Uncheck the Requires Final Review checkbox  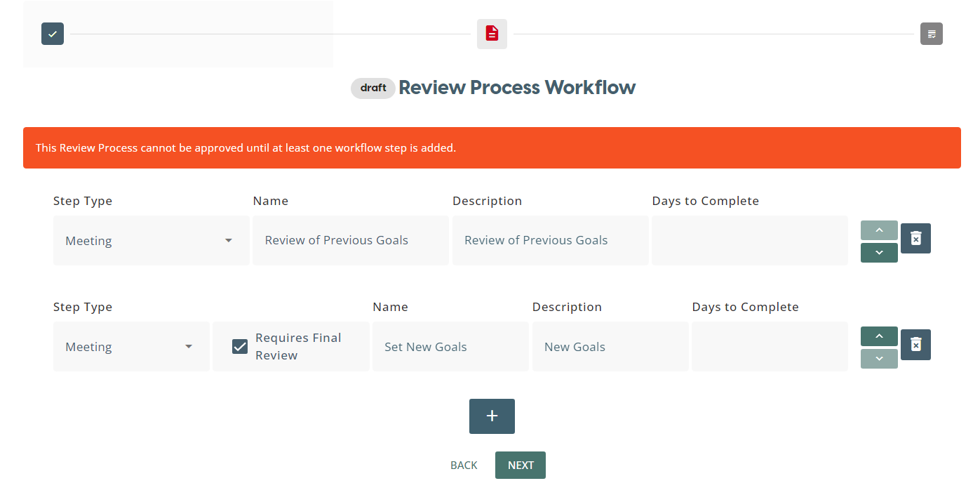[x=240, y=347]
